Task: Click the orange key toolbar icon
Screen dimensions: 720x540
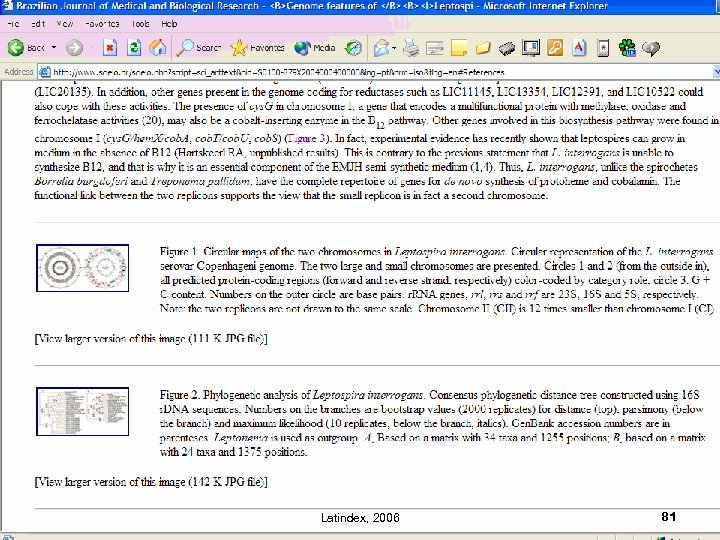Action: 555,47
